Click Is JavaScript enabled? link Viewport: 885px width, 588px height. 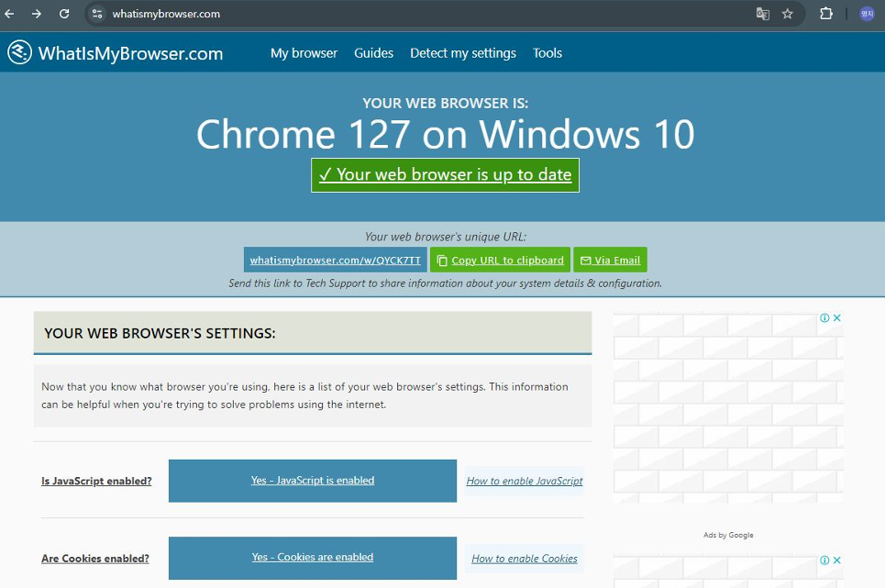coord(96,481)
